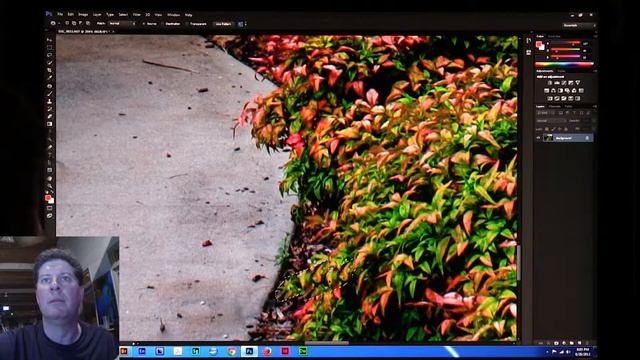
Task: Click the canvas horizontal scrollbar
Action: point(327,343)
